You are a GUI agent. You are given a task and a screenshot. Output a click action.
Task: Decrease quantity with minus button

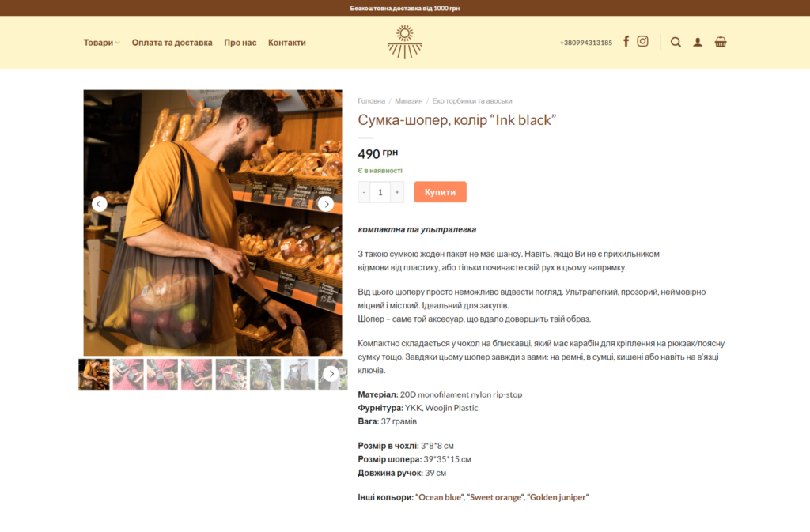pos(364,192)
